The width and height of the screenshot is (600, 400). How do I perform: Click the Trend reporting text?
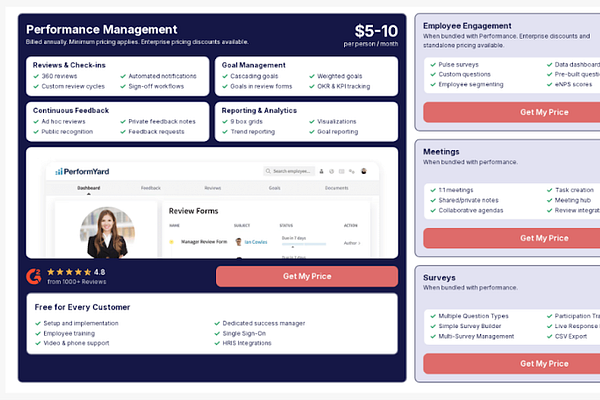[x=253, y=132]
